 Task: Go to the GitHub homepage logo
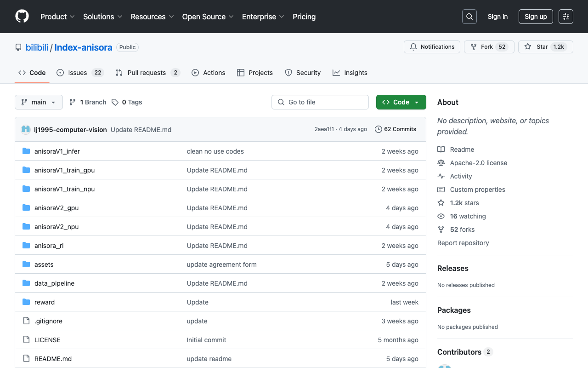click(x=22, y=17)
